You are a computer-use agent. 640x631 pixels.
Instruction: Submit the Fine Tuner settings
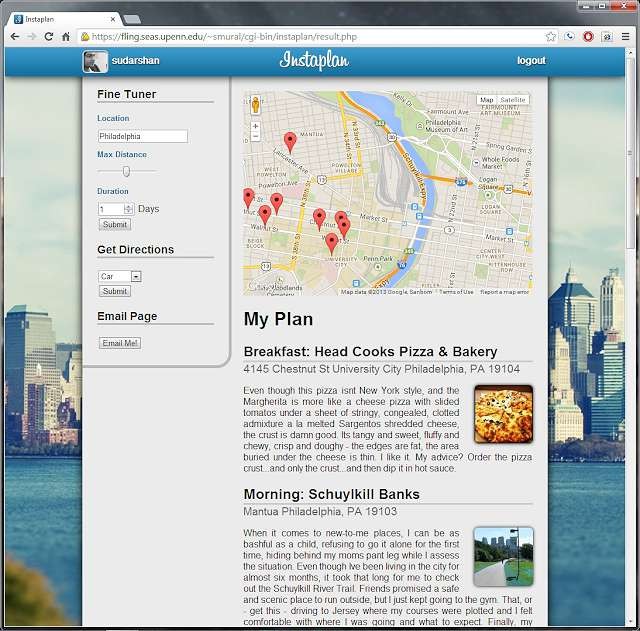[x=115, y=224]
